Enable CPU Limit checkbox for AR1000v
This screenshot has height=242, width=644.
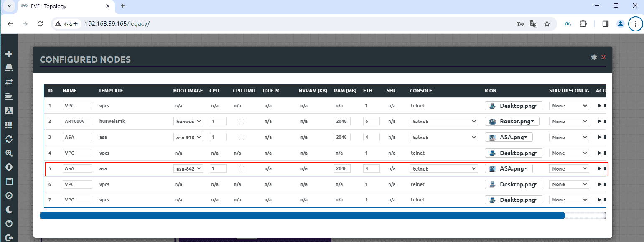tap(241, 122)
